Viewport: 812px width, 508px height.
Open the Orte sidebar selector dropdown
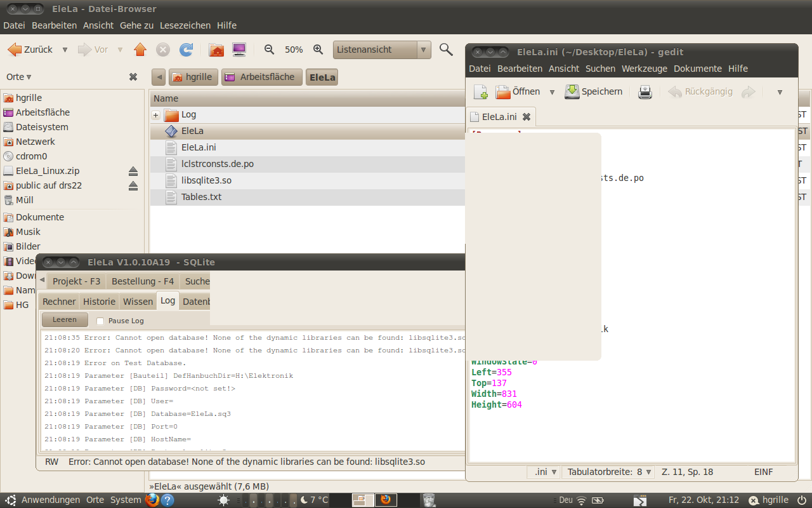pos(19,77)
